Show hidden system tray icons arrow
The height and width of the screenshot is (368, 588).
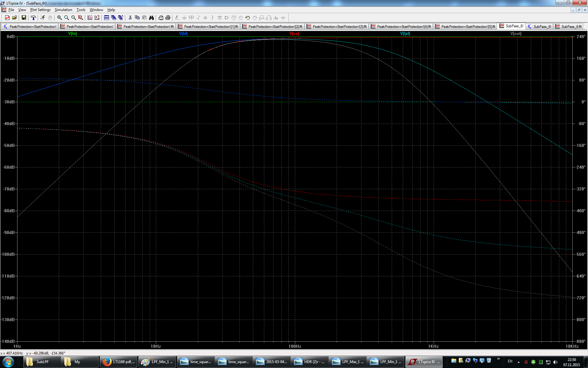click(518, 362)
